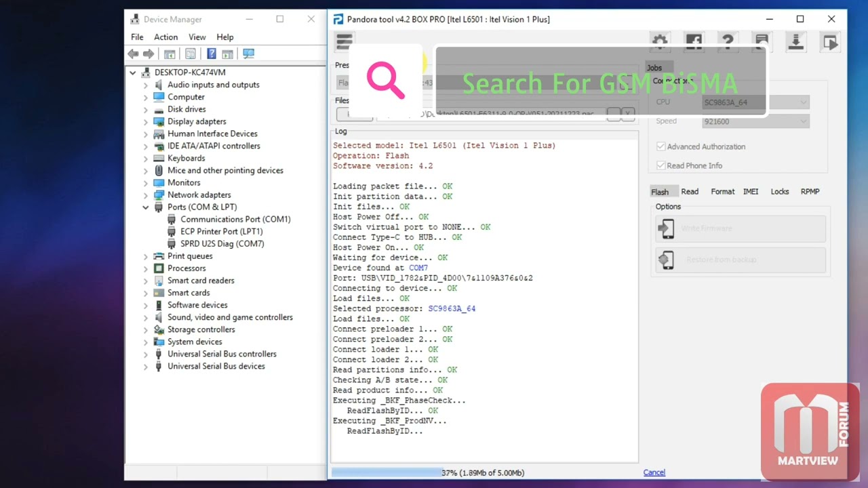Select the Sound, video and game controllers icon
The height and width of the screenshot is (488, 868).
click(159, 317)
